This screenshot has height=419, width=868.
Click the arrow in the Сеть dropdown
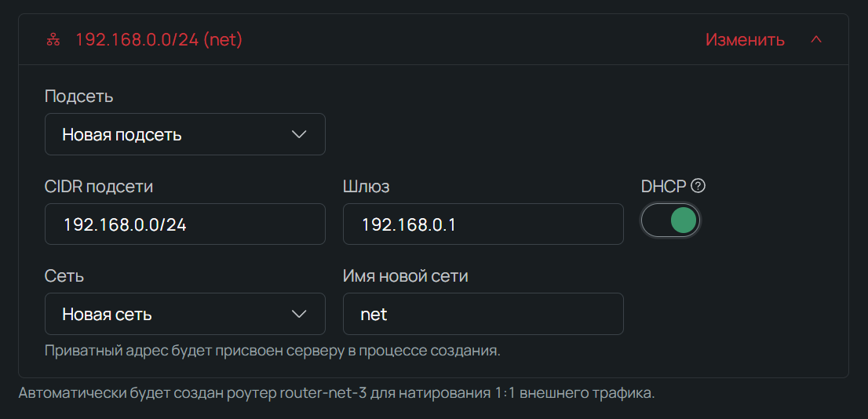click(299, 315)
